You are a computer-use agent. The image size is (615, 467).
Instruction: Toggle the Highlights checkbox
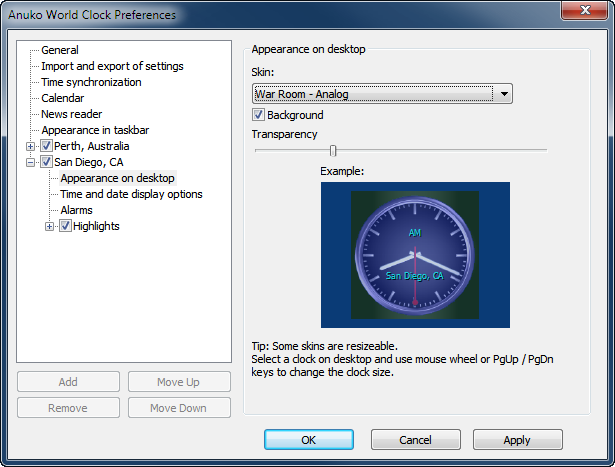click(x=65, y=226)
